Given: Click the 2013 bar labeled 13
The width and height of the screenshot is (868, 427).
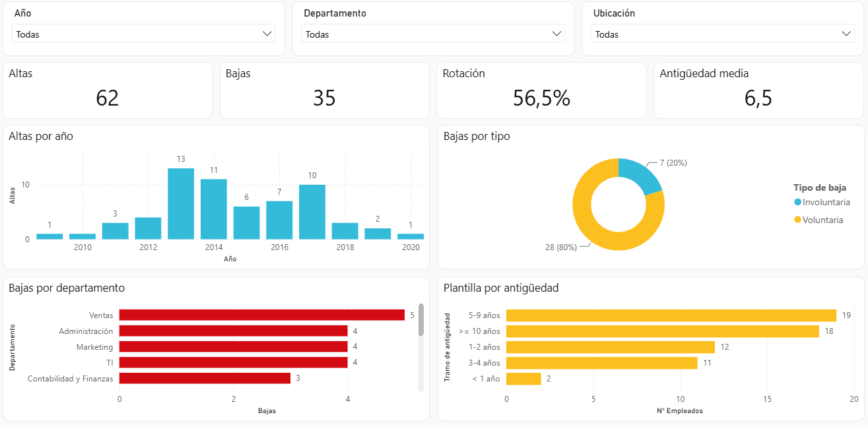Looking at the screenshot, I should (181, 203).
